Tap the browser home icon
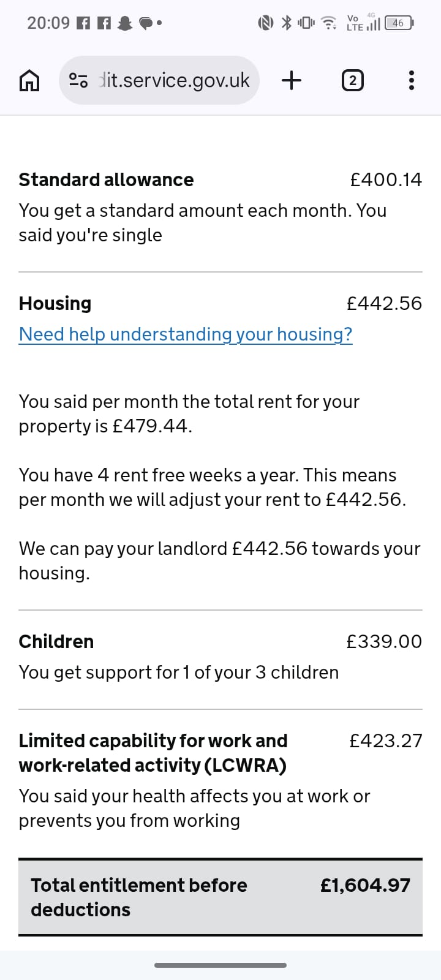This screenshot has width=441, height=980. pyautogui.click(x=29, y=80)
